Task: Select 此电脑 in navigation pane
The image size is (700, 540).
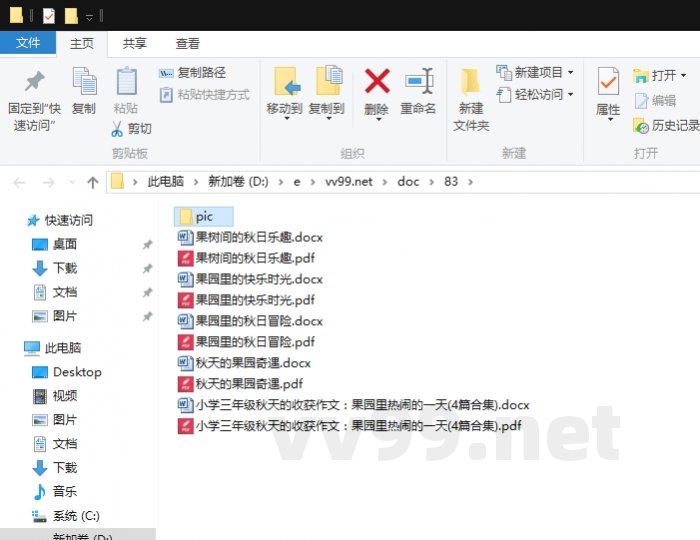Action: click(53, 348)
